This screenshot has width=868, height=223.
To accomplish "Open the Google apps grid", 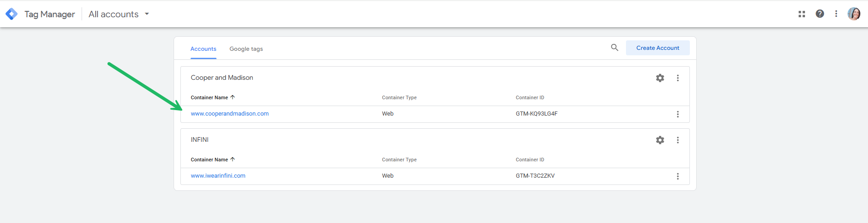I will (801, 14).
